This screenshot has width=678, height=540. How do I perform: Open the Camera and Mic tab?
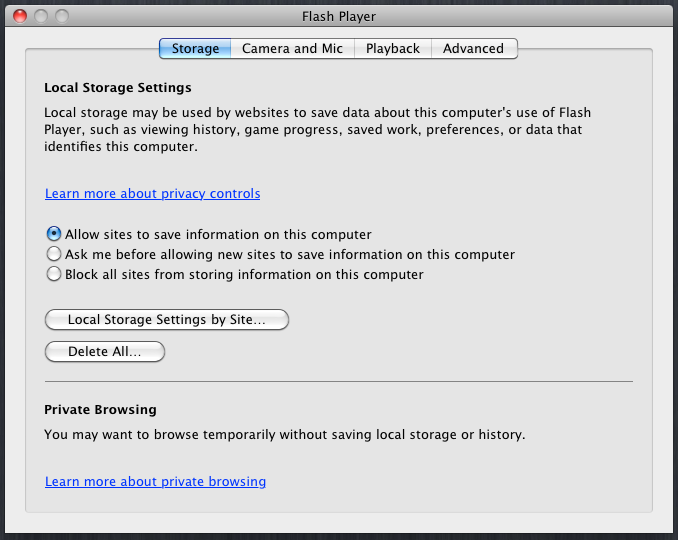click(x=292, y=48)
